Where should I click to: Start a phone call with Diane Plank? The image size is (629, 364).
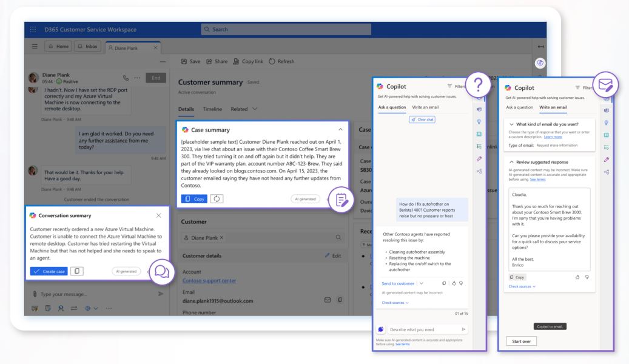pos(126,78)
